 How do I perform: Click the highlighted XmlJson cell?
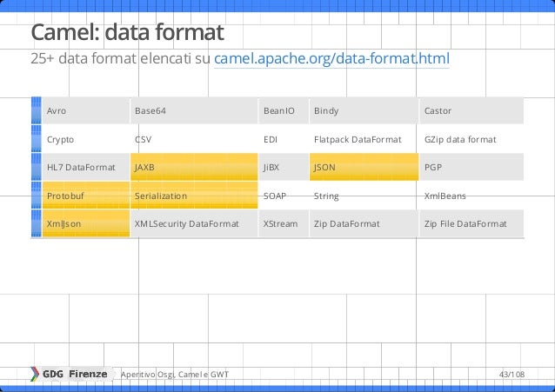[x=86, y=223]
